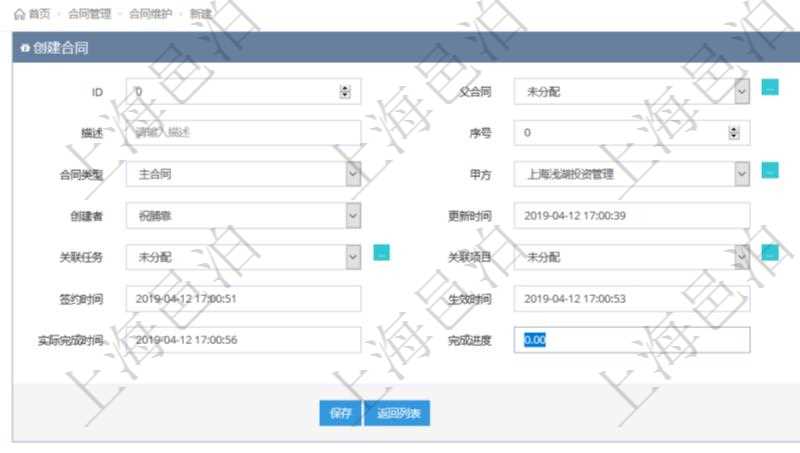Click the 完成进度 value field
This screenshot has height=453, width=800.
[x=632, y=340]
